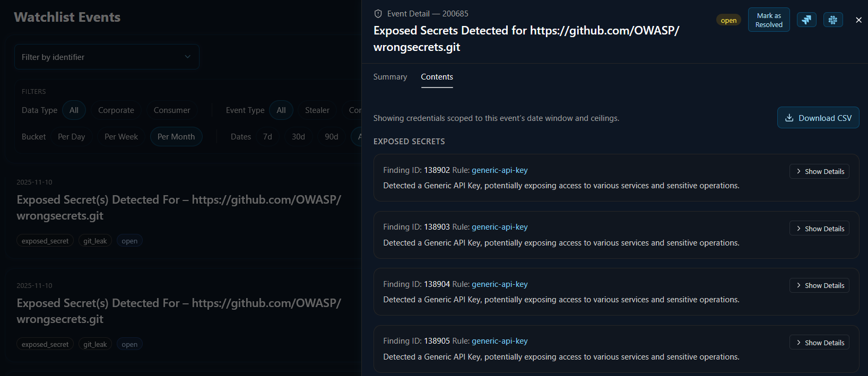Switch to the Summary tab
868x376 pixels.
click(390, 77)
